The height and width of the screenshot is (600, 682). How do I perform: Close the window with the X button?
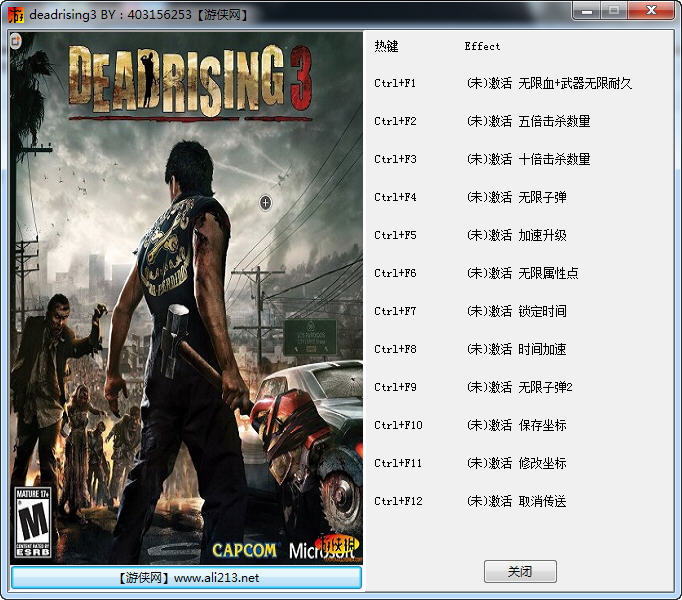click(651, 10)
